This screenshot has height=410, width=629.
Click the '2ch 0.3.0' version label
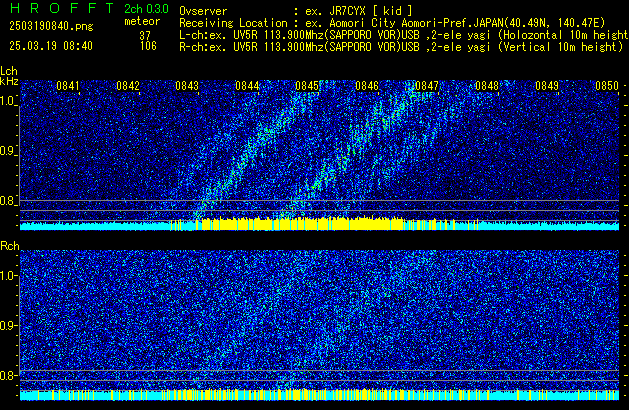point(146,8)
